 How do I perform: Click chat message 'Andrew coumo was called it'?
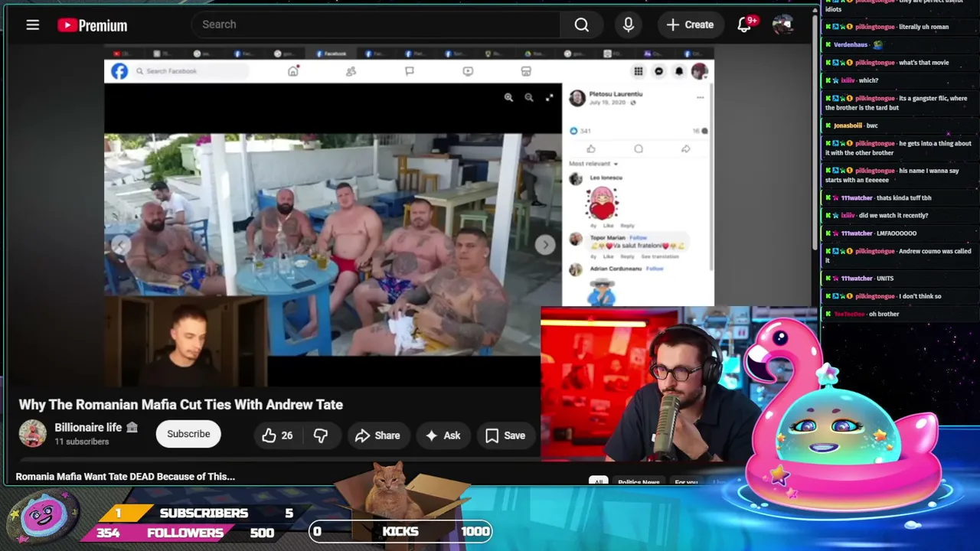[898, 256]
